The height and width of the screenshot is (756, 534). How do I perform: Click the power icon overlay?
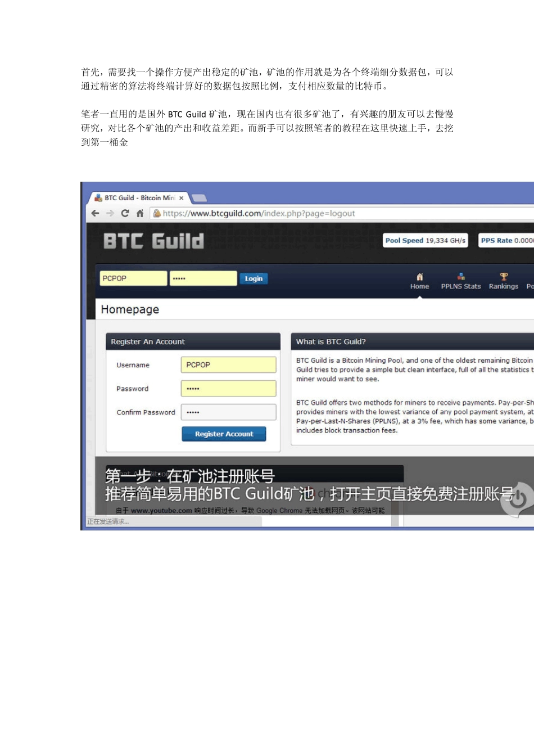tap(518, 498)
